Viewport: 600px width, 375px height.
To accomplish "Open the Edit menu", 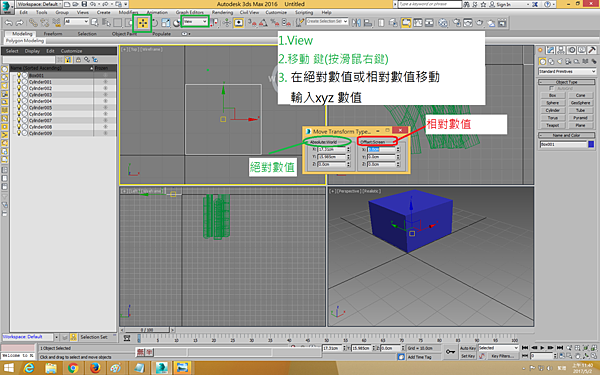I will [x=23, y=12].
